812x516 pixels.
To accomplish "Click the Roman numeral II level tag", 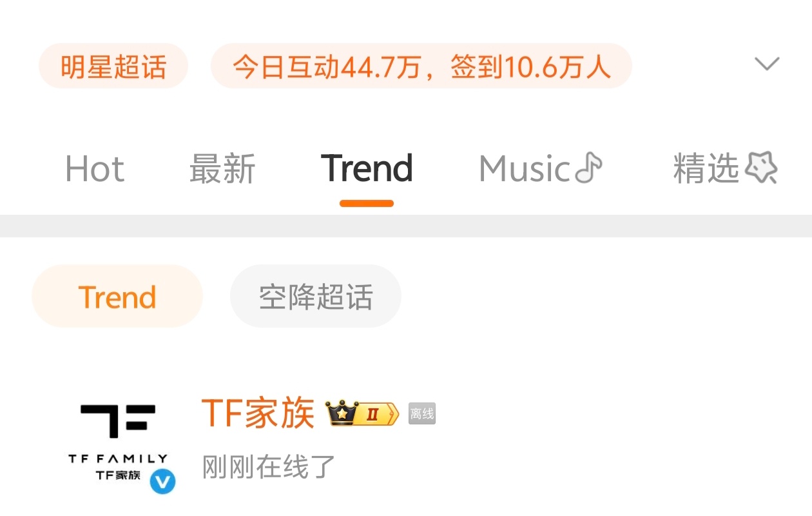I will coord(376,413).
